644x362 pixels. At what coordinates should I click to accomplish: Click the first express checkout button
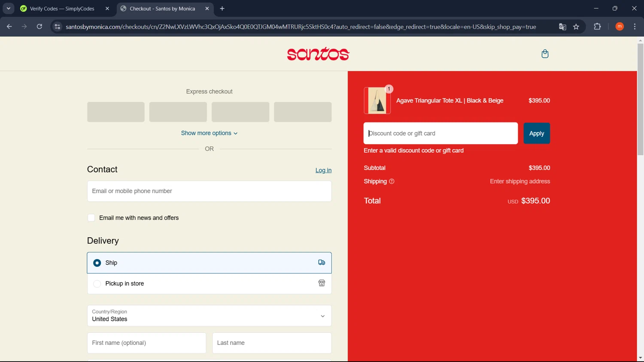(x=116, y=112)
